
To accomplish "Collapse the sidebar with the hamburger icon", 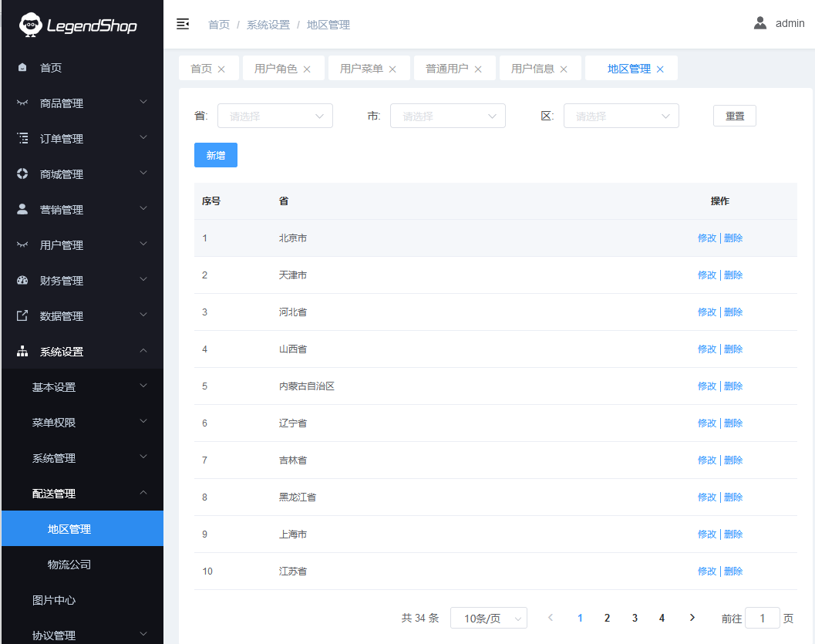I will click(x=183, y=24).
